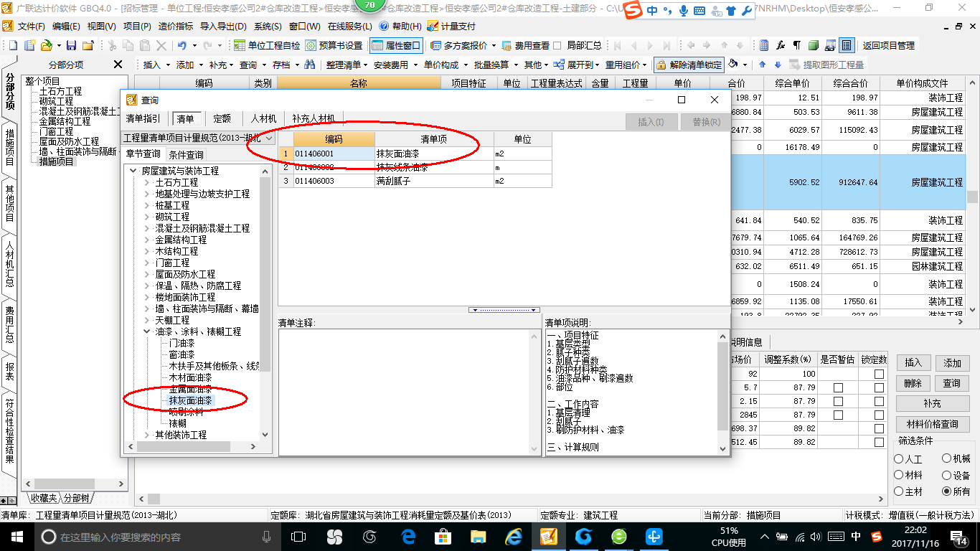Viewport: 980px width, 551px height.
Task: Click the Save disk icon in toolbar
Action: tap(71, 45)
